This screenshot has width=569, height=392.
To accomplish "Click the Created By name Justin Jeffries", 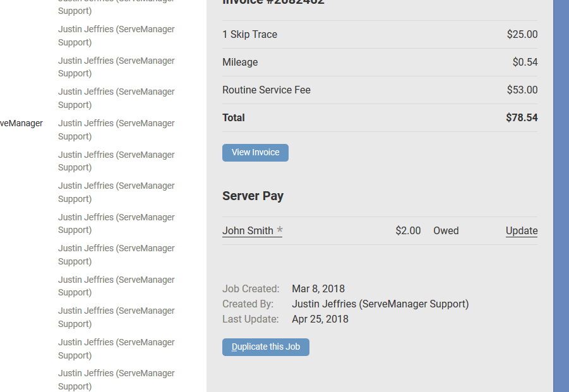I will tap(380, 304).
